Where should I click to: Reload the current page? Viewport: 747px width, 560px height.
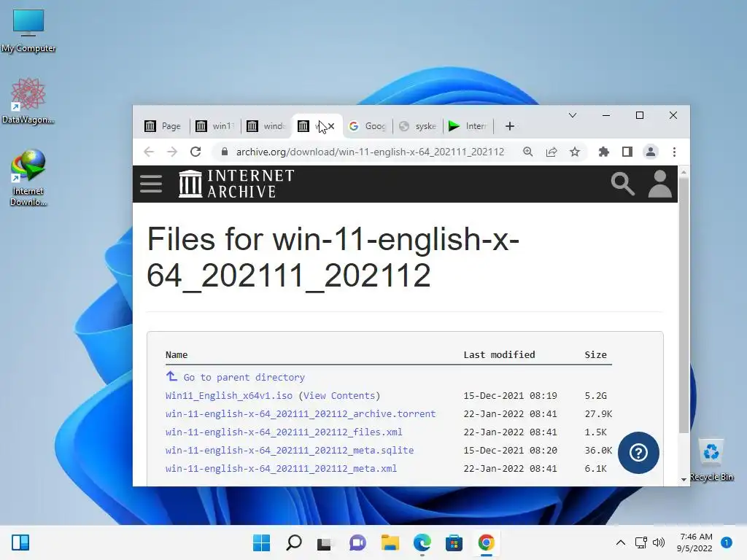196,152
